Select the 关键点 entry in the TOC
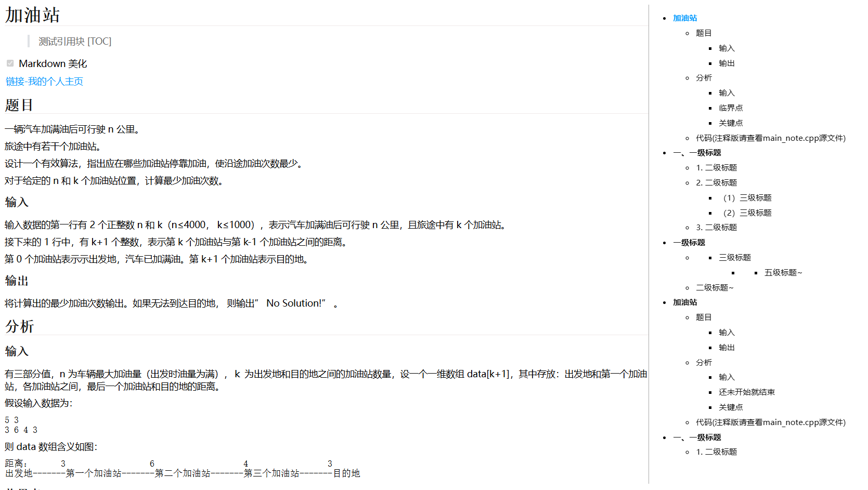 point(731,123)
